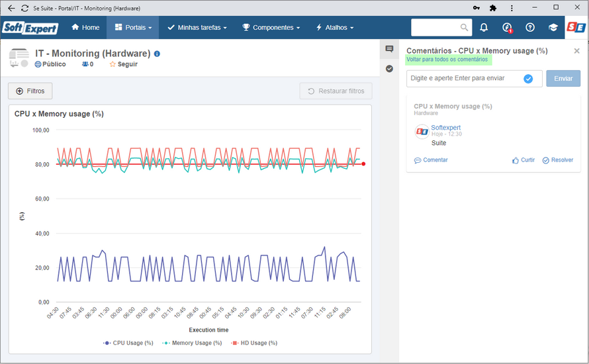
Task: Click Voltar para todos os comentários link
Action: 447,60
